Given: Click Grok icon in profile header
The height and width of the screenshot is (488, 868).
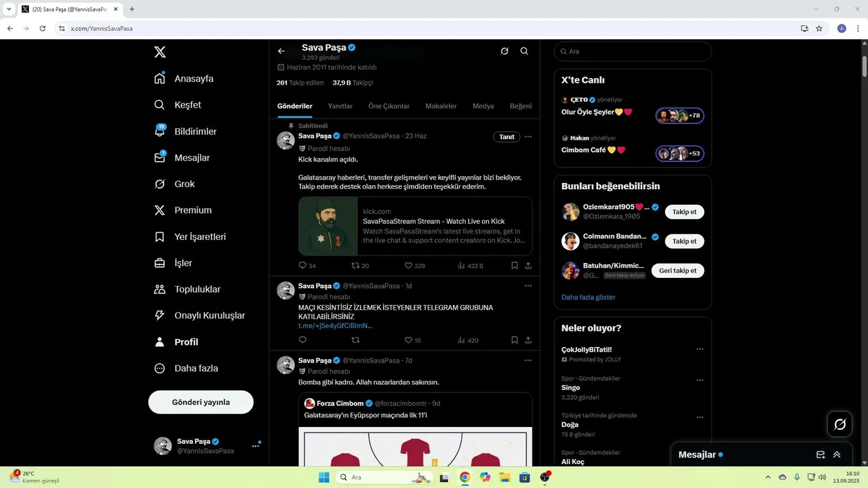Looking at the screenshot, I should coord(505,51).
